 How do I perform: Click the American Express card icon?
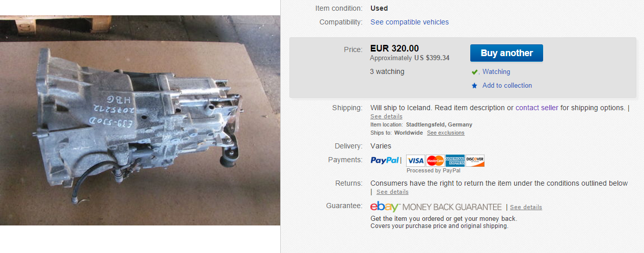point(455,161)
